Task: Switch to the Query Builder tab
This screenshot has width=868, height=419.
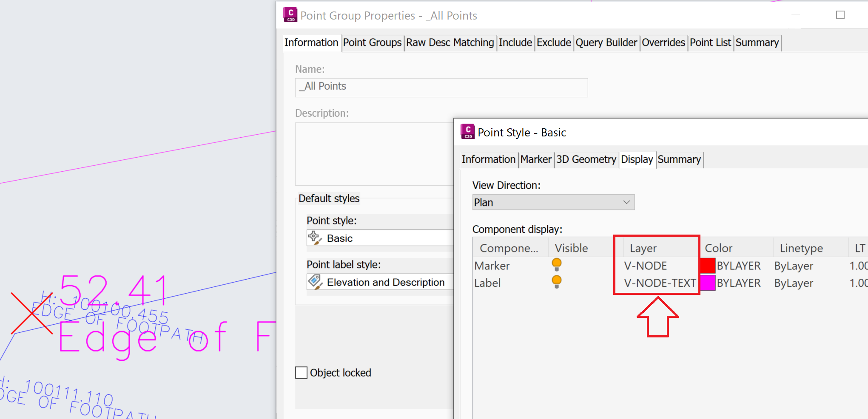Action: pyautogui.click(x=606, y=42)
